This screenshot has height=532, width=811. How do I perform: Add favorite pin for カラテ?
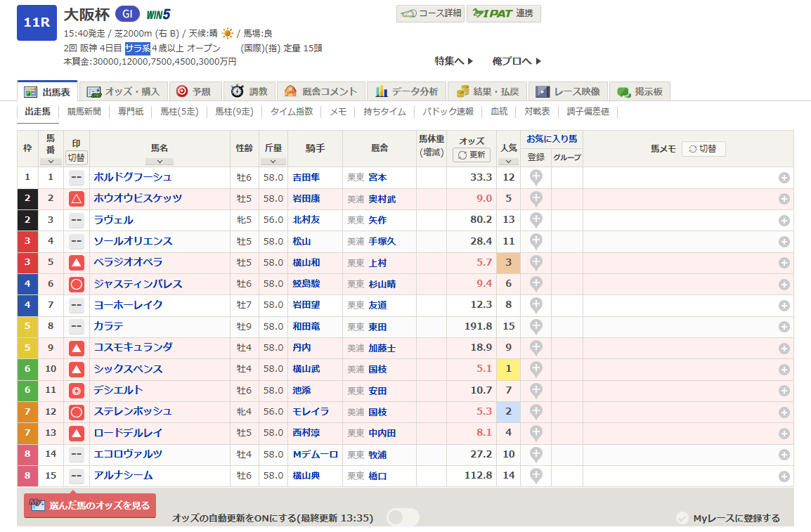point(536,327)
